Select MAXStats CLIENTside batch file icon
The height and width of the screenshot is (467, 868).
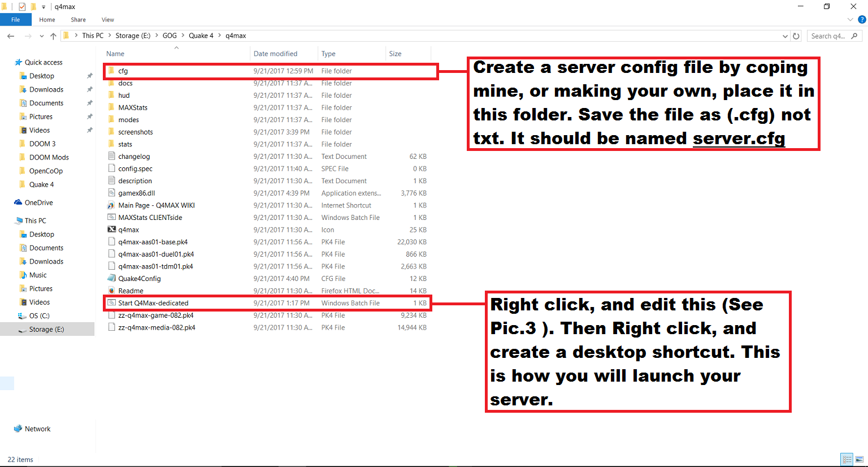click(111, 217)
